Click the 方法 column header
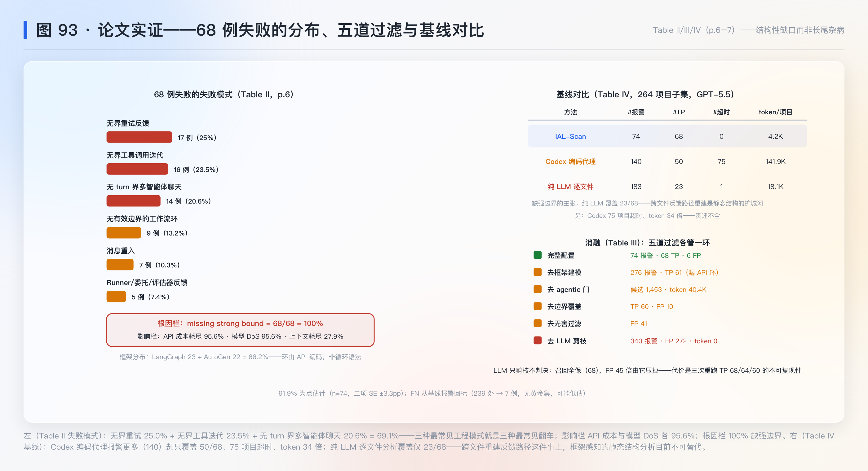This screenshot has width=868, height=471. (570, 112)
